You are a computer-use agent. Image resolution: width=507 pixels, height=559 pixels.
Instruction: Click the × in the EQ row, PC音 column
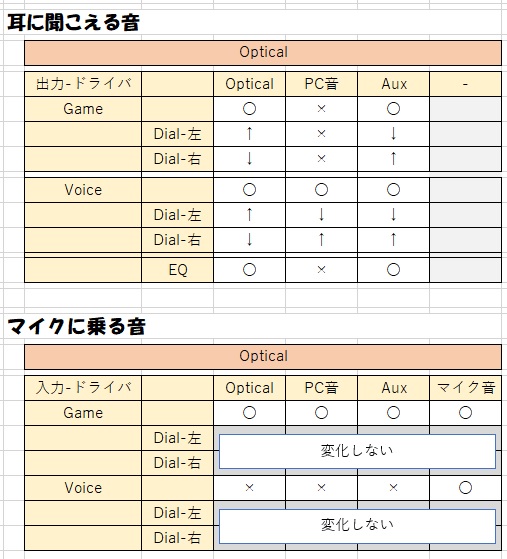(x=321, y=270)
